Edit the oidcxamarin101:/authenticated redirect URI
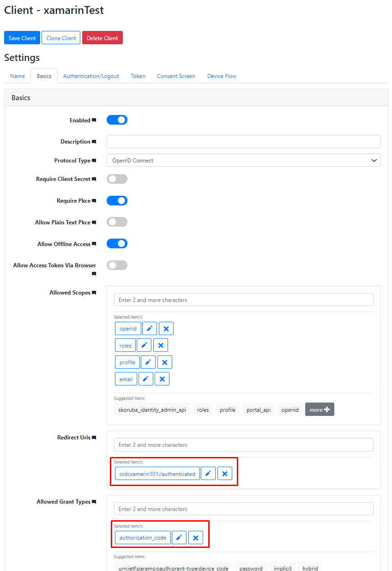 coord(208,473)
